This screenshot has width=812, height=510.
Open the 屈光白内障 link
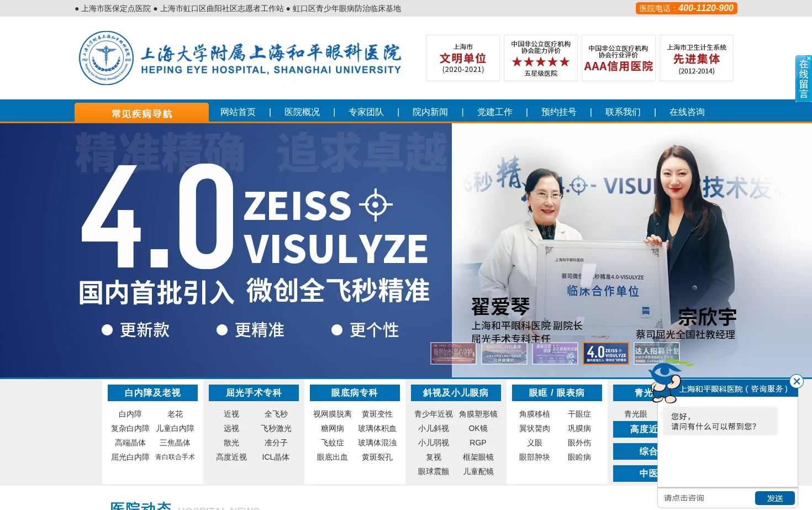(x=130, y=457)
